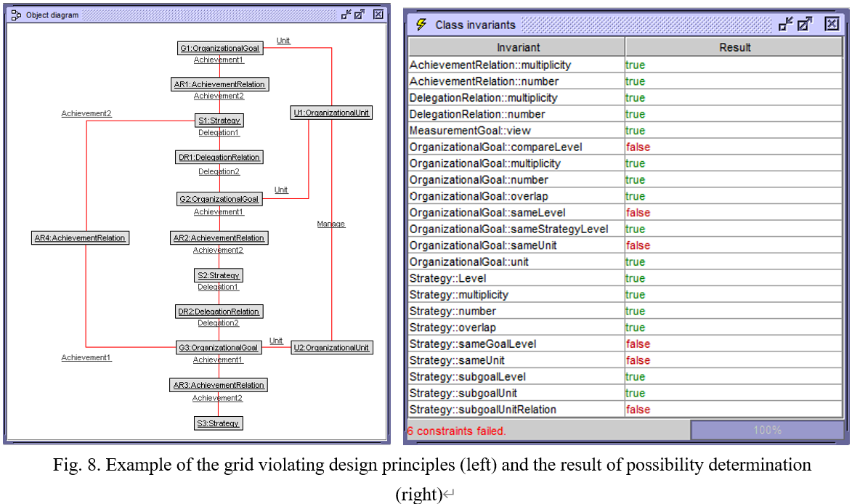Close the Class invariants window
Viewport: 852px width, 504px height.
click(832, 24)
